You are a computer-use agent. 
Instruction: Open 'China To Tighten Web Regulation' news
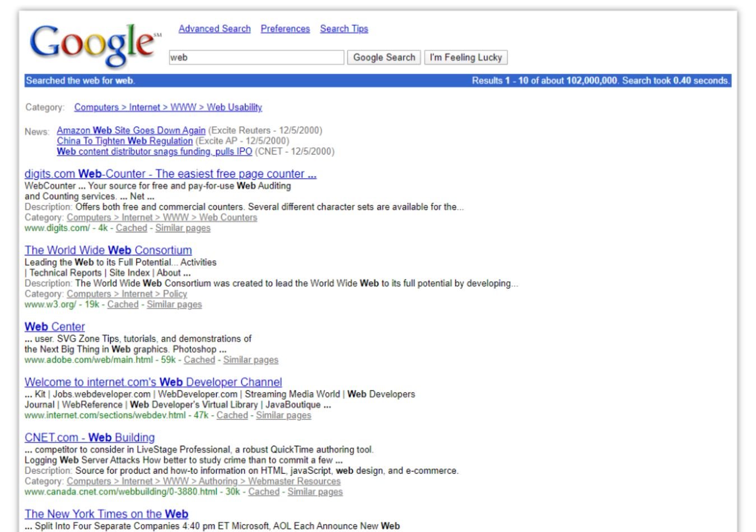125,141
